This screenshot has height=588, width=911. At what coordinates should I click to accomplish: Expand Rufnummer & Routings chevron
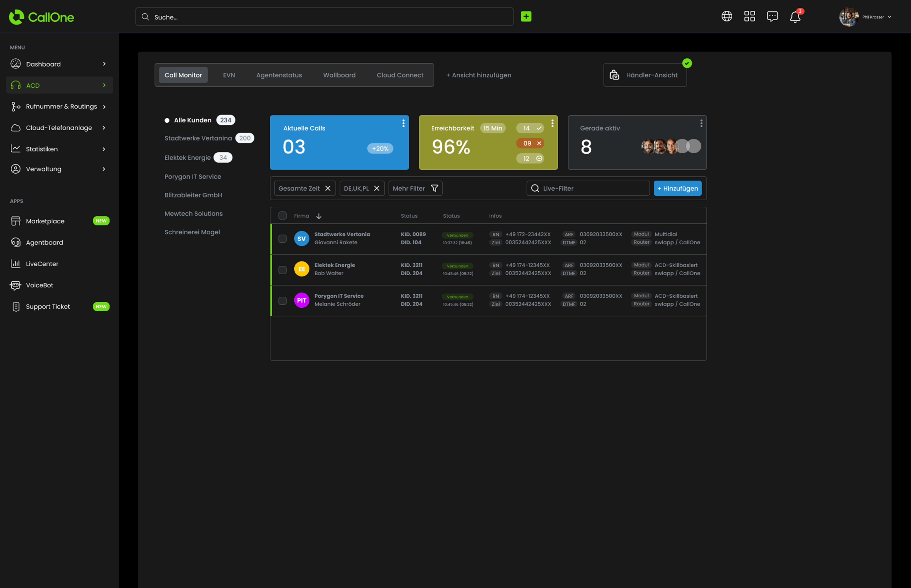(x=104, y=106)
